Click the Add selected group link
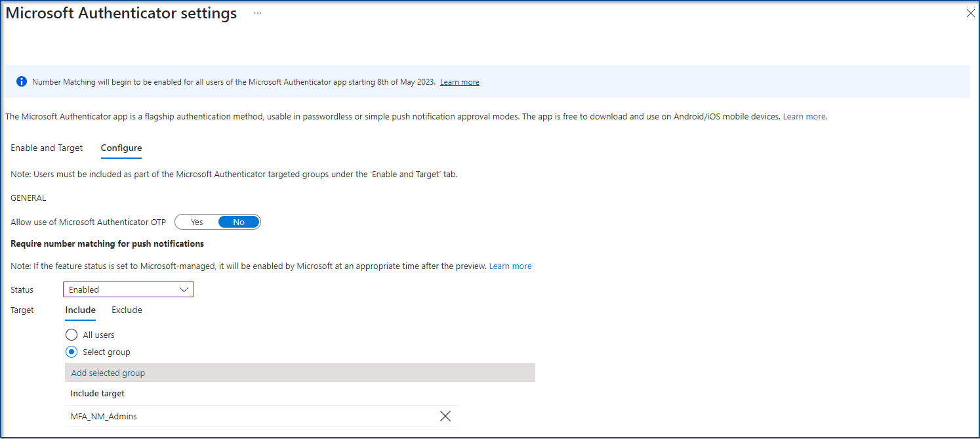This screenshot has width=980, height=439. [108, 373]
